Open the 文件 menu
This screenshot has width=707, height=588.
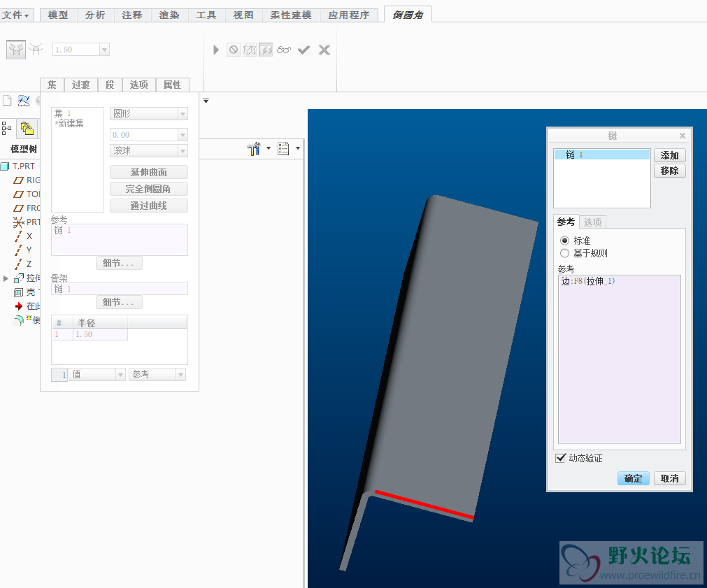(x=16, y=15)
